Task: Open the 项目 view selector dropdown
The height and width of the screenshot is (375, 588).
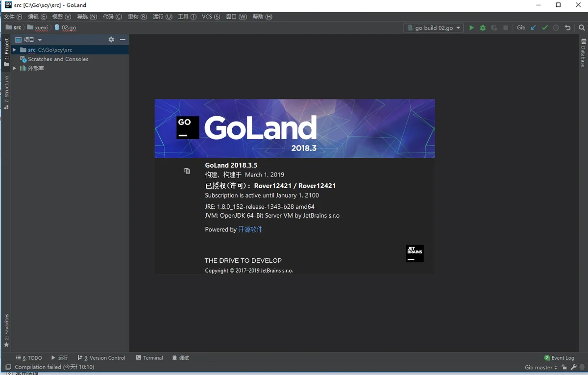Action: pyautogui.click(x=28, y=40)
